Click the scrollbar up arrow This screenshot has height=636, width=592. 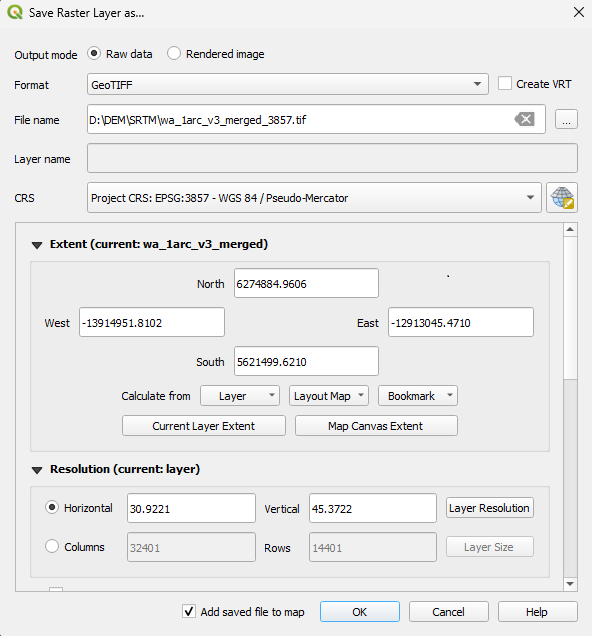point(570,230)
